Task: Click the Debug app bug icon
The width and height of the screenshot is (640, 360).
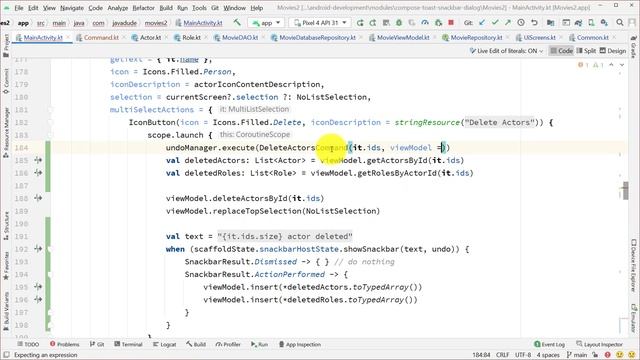Action: (399, 23)
